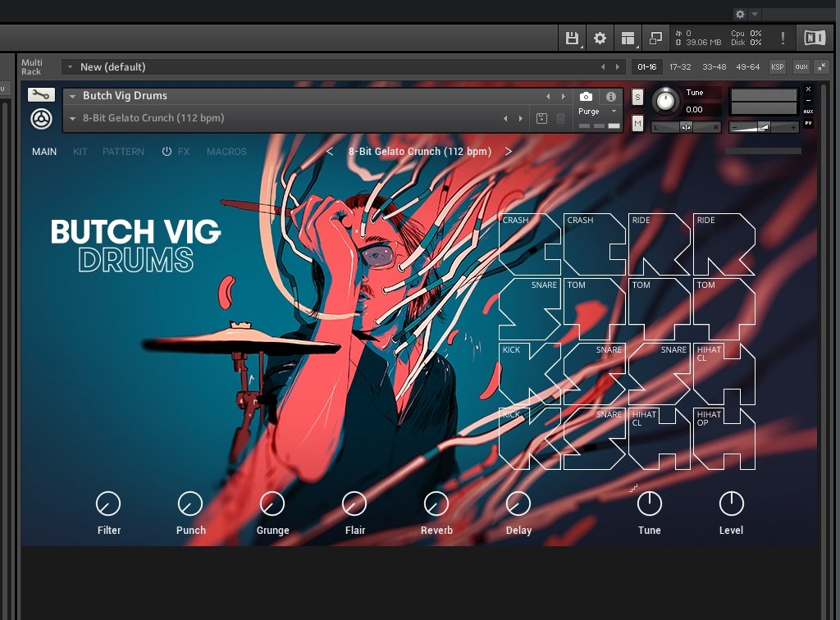Image resolution: width=840 pixels, height=620 pixels.
Task: Open Kontakt options gear
Action: pyautogui.click(x=600, y=39)
